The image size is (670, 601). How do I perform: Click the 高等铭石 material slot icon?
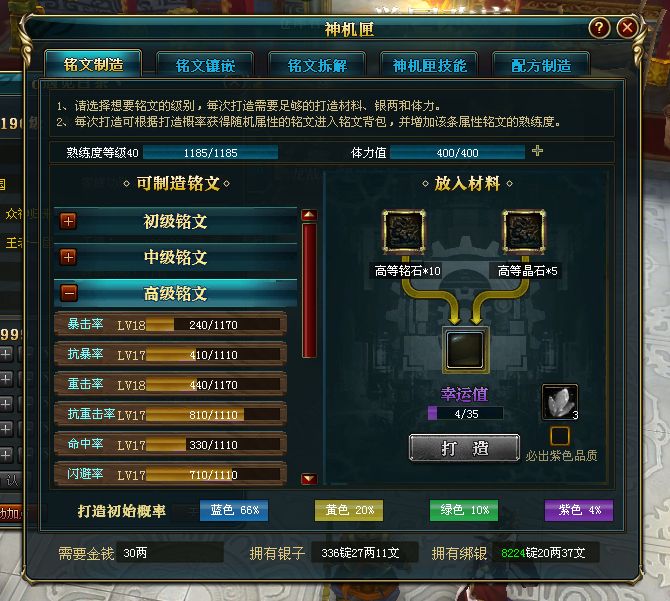[404, 231]
